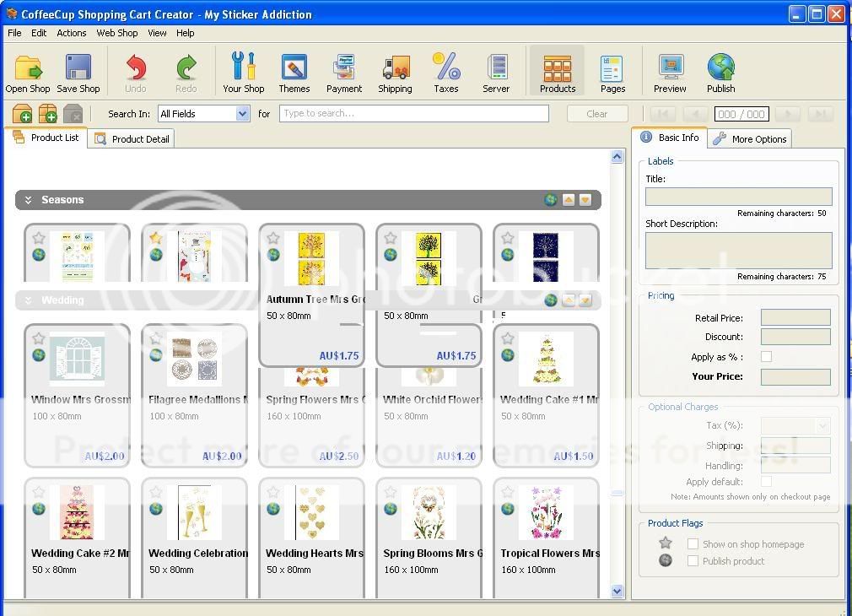Open the Help menu
852x616 pixels.
[x=186, y=33]
